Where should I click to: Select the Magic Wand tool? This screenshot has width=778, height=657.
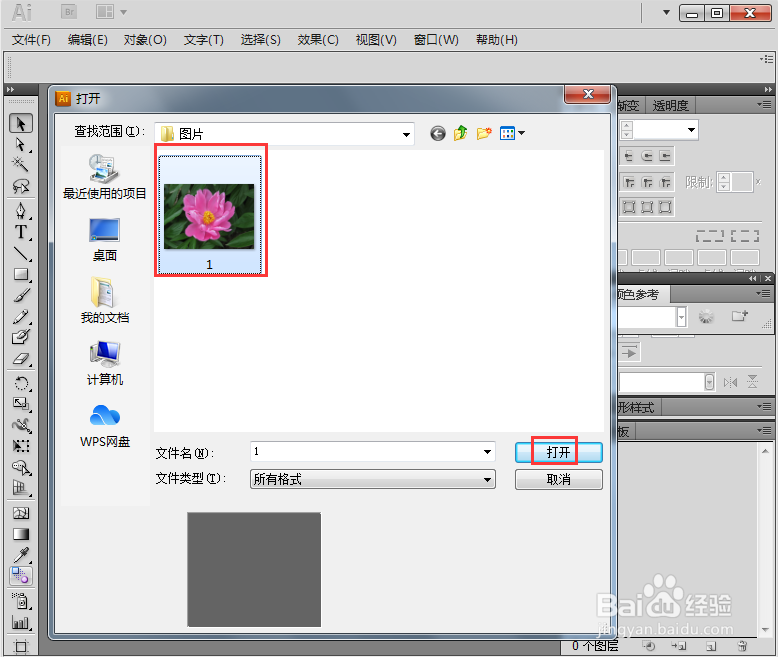click(21, 165)
